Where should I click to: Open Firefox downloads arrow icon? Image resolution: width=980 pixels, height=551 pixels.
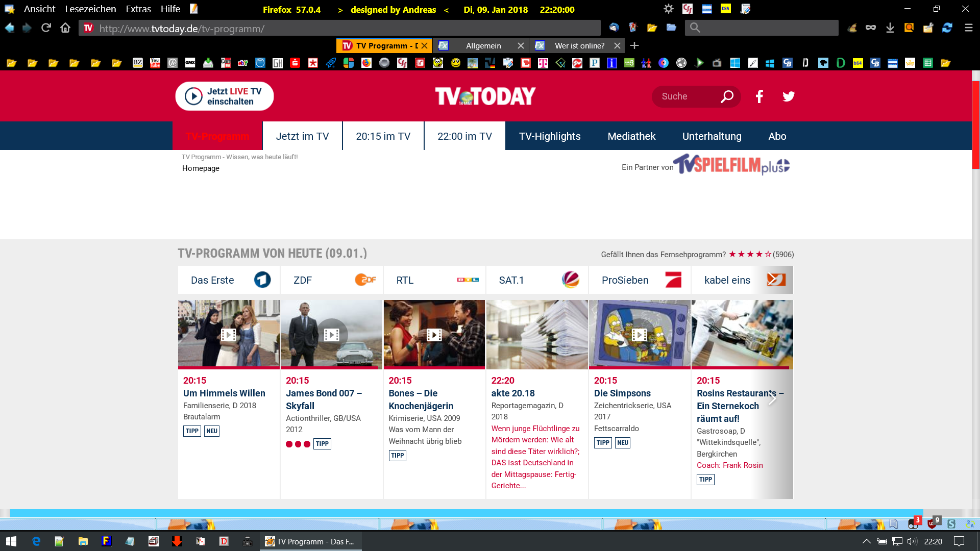(890, 28)
